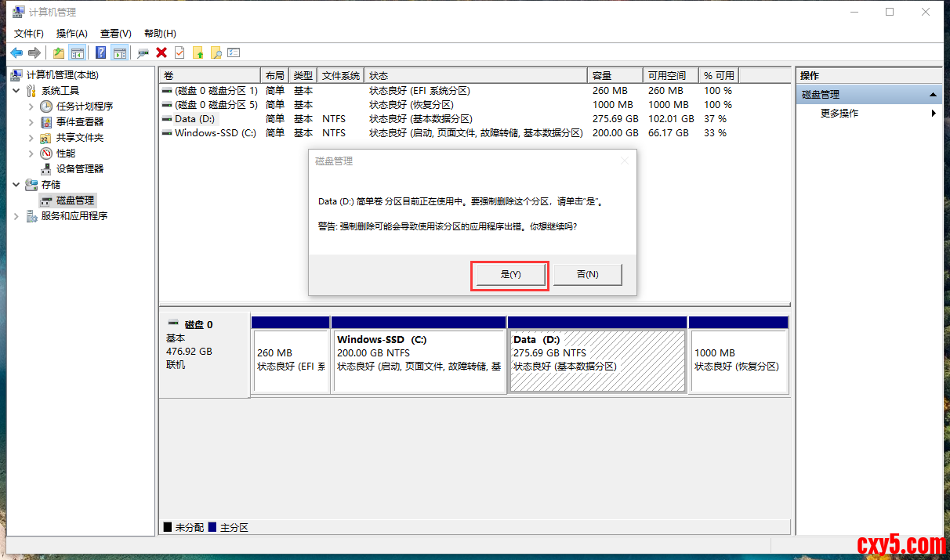Click the folder with magnifier toolbar icon
Viewport: 950px width, 560px height.
click(x=216, y=52)
